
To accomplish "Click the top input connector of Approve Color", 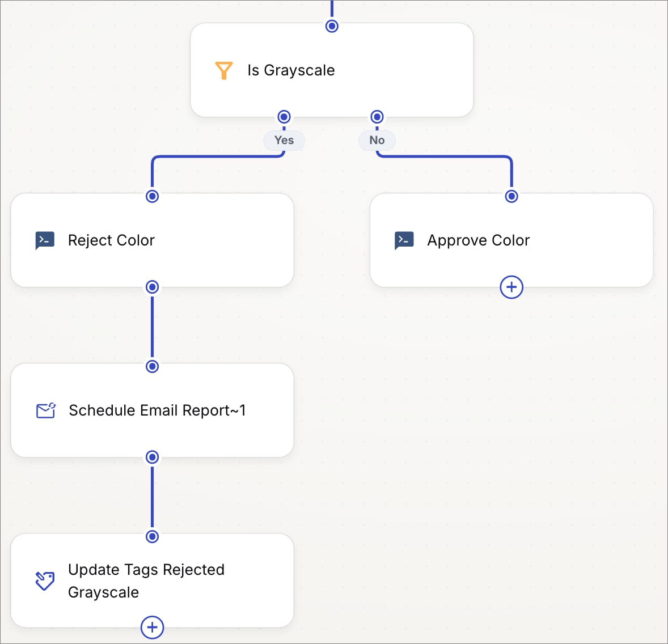I will (511, 196).
